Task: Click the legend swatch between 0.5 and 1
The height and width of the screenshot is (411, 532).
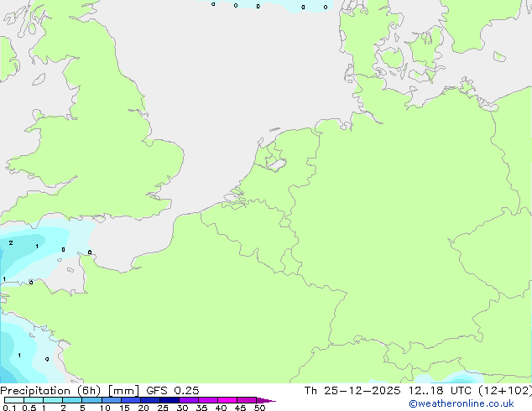Action: [34, 400]
